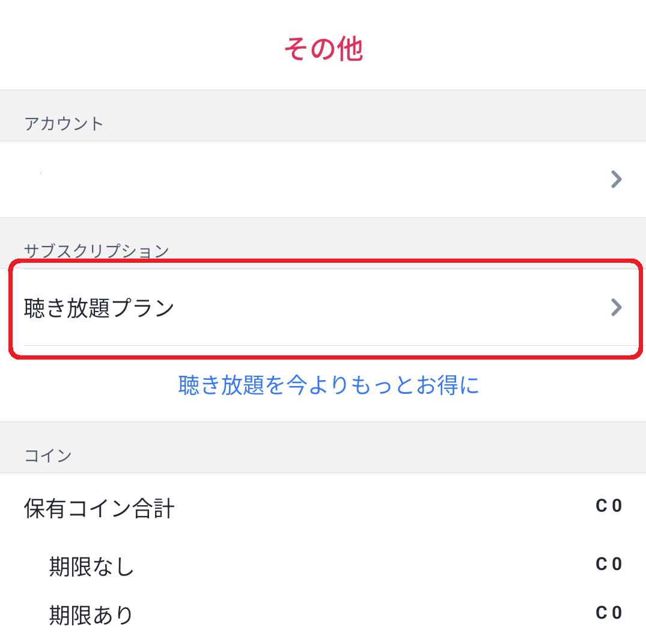Viewport: 646px width, 644px height.
Task: Select the 保有コイン合計 row
Action: tap(99, 507)
